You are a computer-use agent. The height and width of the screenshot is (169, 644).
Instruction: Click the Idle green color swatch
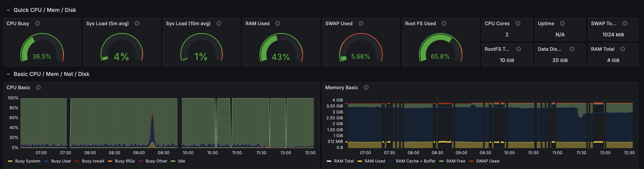point(173,161)
